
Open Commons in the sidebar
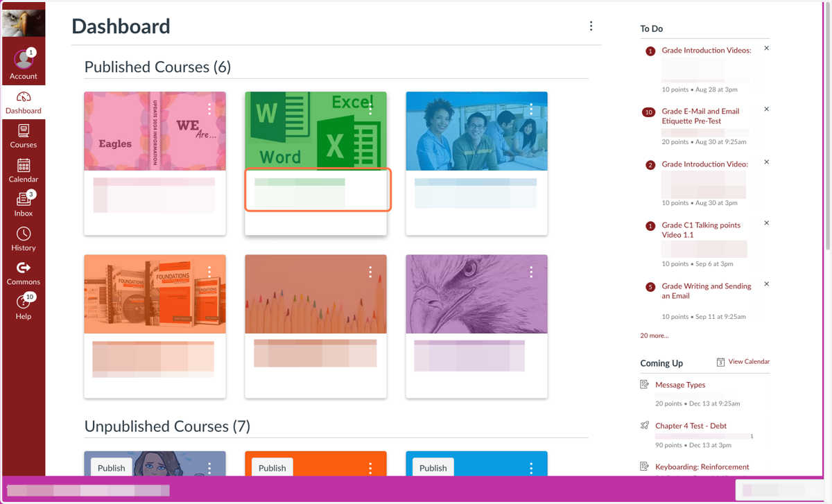pos(24,273)
